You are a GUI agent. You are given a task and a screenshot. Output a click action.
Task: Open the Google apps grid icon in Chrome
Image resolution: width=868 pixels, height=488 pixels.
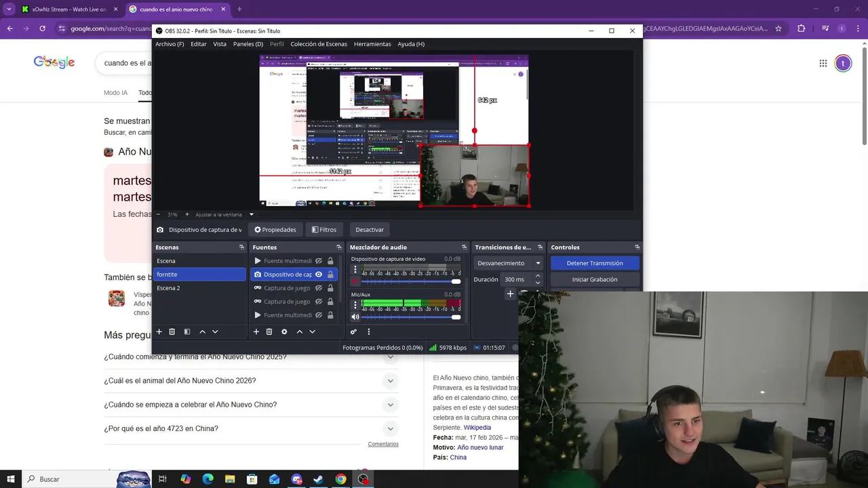(823, 63)
